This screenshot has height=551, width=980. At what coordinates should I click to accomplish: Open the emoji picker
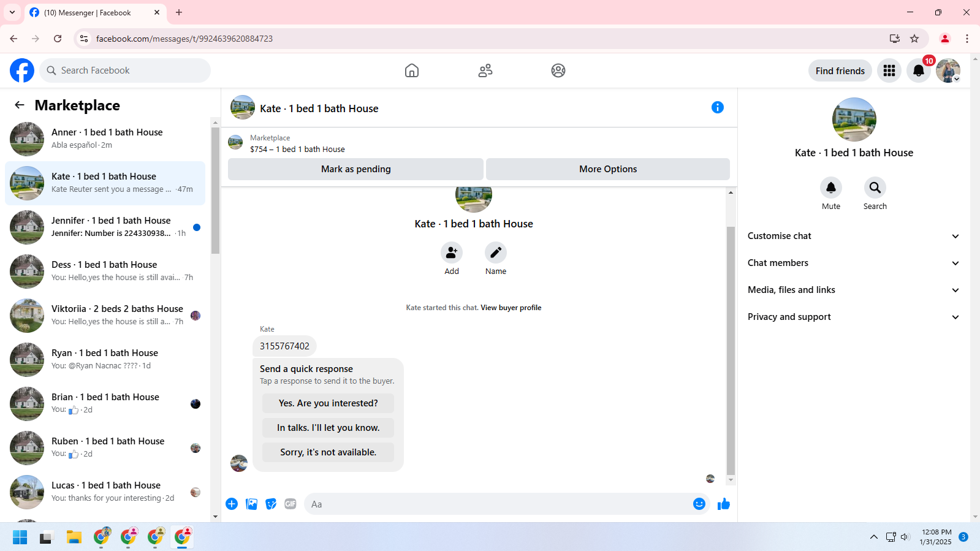pos(699,504)
